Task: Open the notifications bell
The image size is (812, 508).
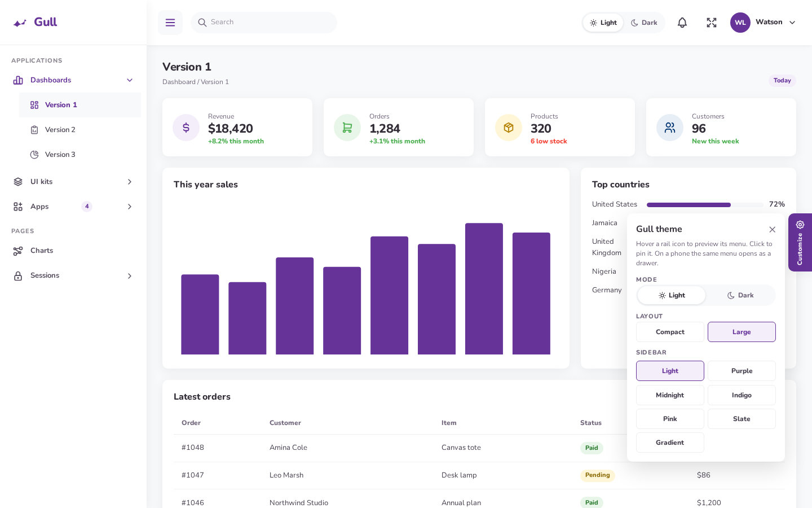Action: pos(682,23)
